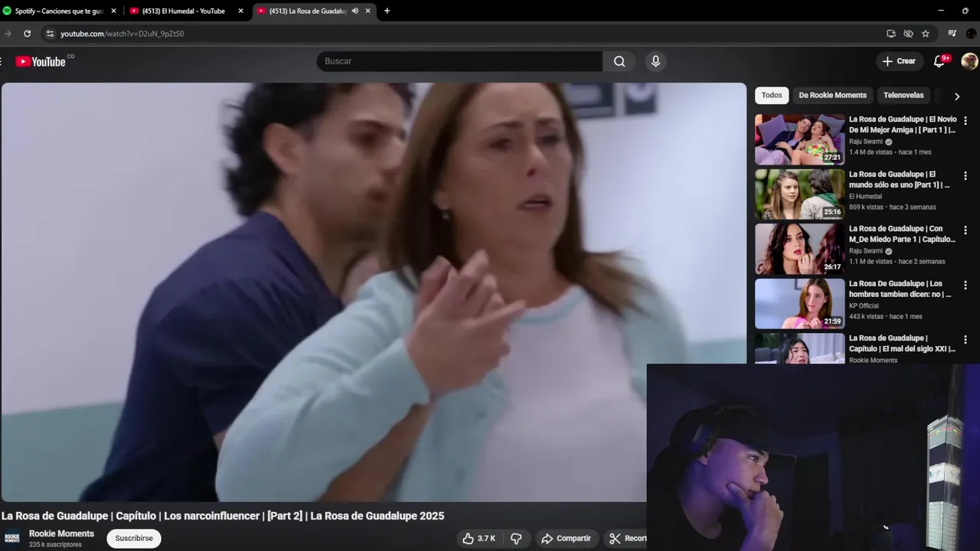The image size is (980, 551).
Task: Open a new browser tab
Action: [387, 11]
